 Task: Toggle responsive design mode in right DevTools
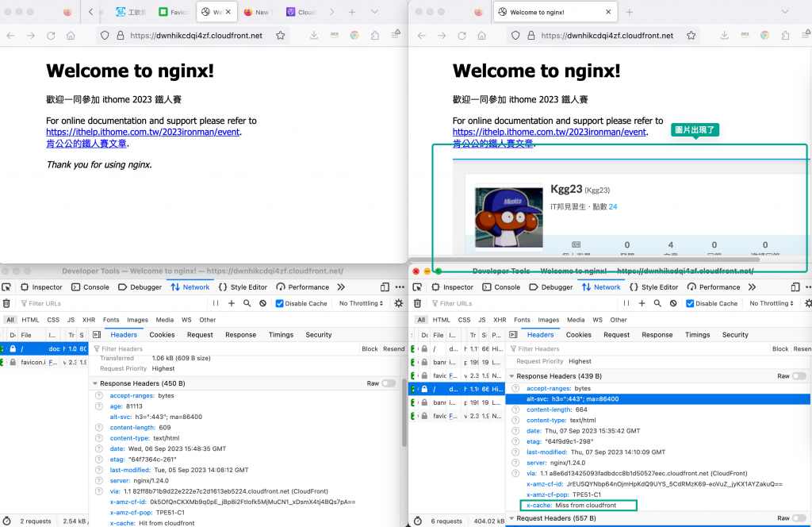pos(795,287)
